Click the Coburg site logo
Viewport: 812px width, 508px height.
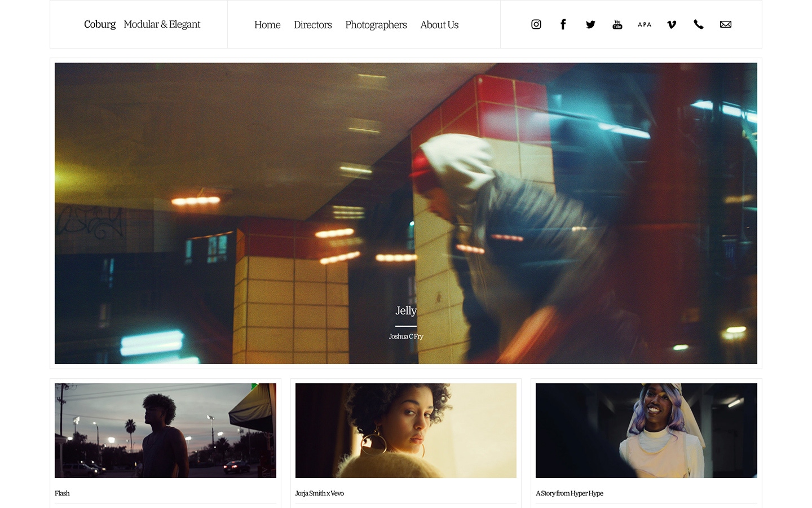coord(99,24)
